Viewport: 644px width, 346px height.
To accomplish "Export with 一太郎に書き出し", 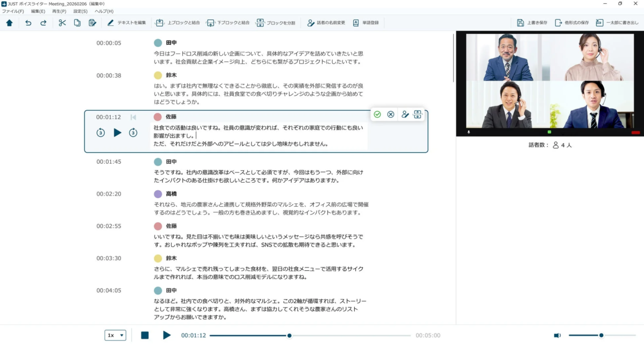I will [x=618, y=23].
